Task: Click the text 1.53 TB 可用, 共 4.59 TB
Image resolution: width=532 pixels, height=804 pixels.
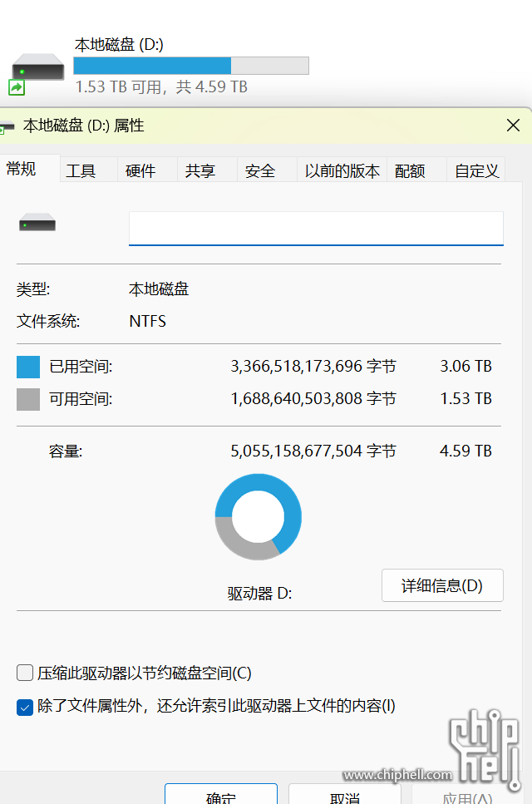Action: (x=161, y=86)
